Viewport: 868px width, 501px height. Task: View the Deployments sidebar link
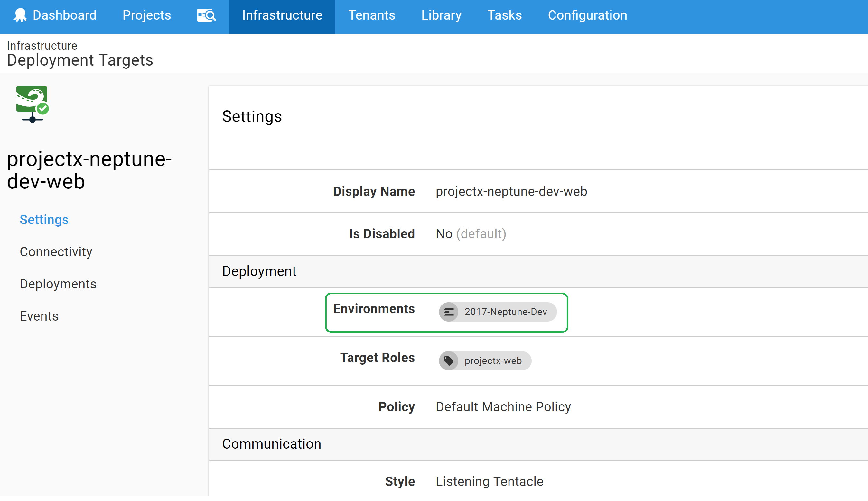[58, 284]
